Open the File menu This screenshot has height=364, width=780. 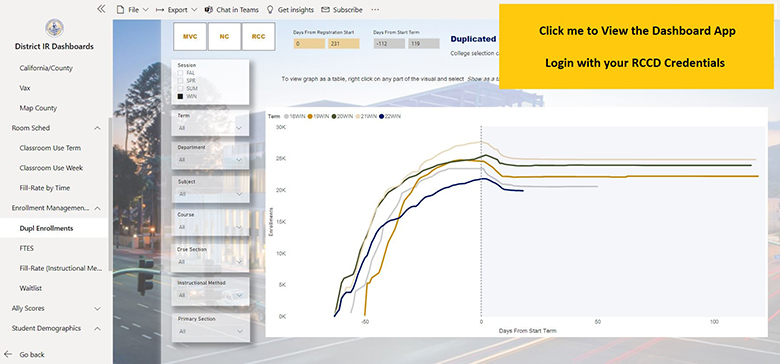(132, 9)
